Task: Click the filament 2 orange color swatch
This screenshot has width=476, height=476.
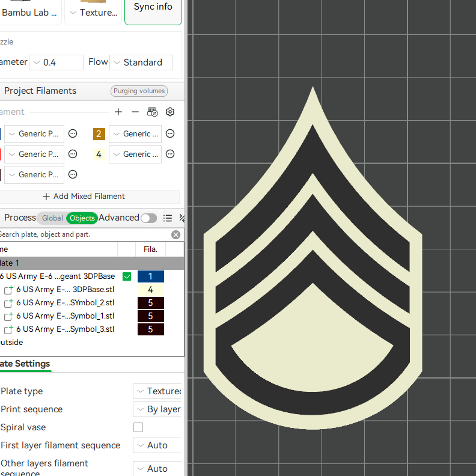Action: click(x=99, y=134)
